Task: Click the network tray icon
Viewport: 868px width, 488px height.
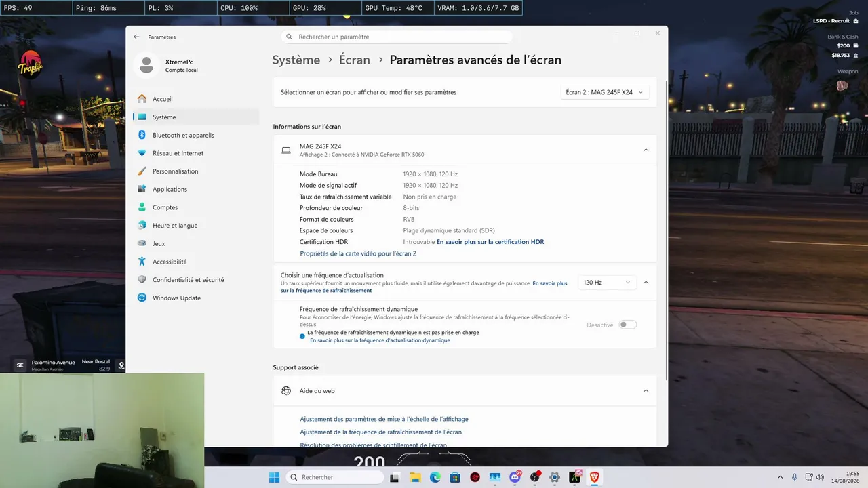Action: click(808, 477)
